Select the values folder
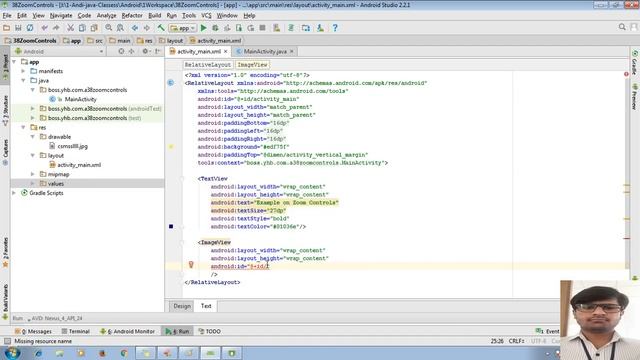640x360 pixels. click(x=56, y=184)
